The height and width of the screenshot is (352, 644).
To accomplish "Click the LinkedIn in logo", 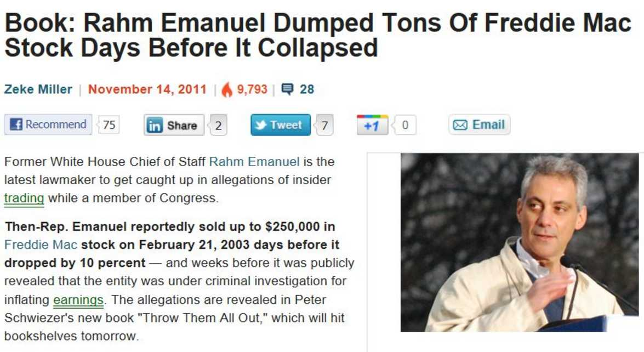I will (x=155, y=125).
